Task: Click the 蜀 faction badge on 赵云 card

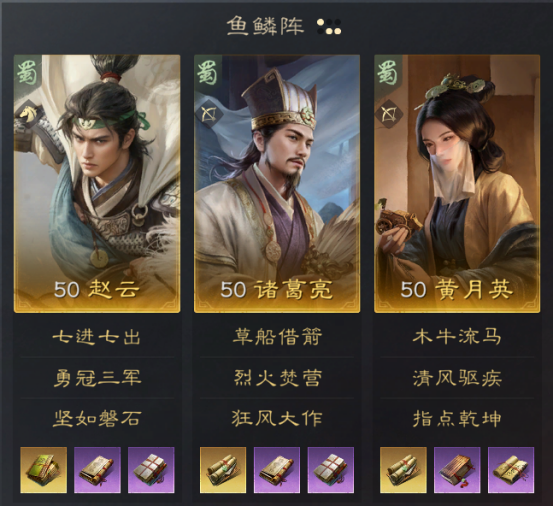Action: (28, 73)
